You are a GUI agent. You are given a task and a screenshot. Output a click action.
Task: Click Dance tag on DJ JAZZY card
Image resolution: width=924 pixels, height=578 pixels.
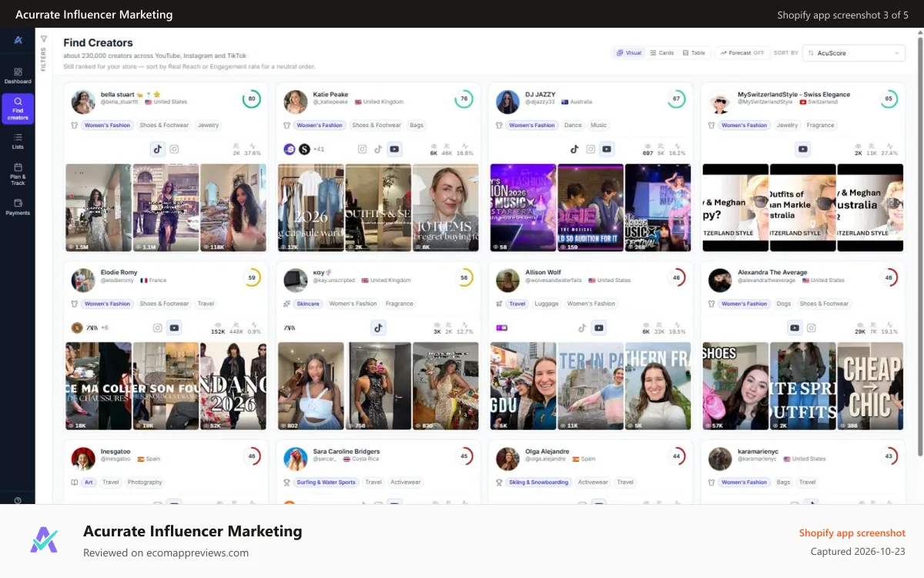tap(573, 125)
